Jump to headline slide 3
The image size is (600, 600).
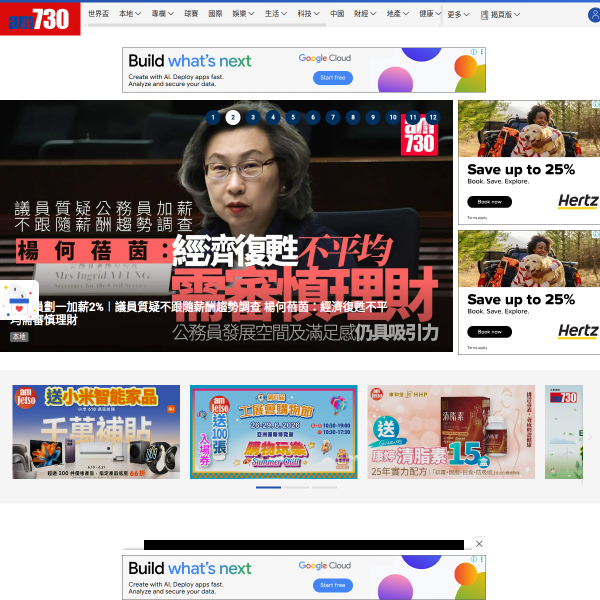[x=253, y=117]
